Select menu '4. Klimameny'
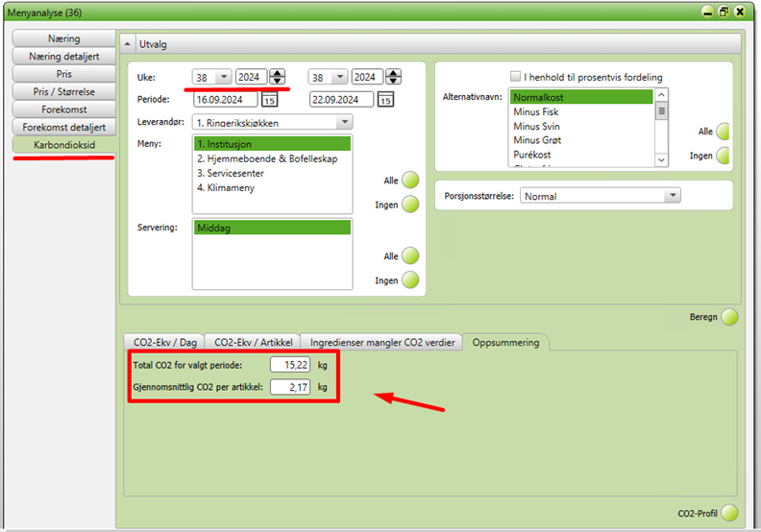This screenshot has height=532, width=761. coord(272,187)
